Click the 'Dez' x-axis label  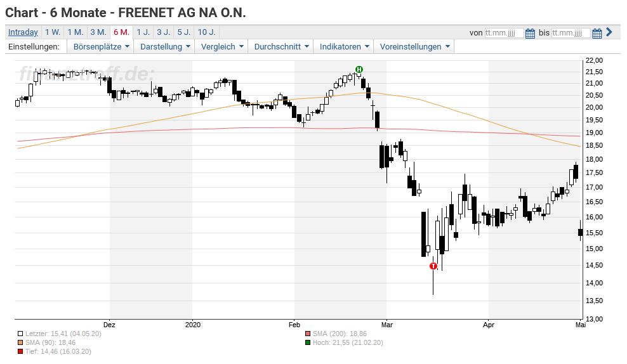(109, 325)
